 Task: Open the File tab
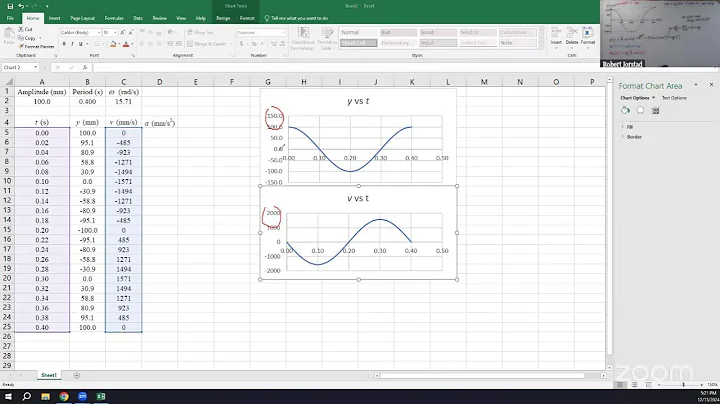point(10,18)
